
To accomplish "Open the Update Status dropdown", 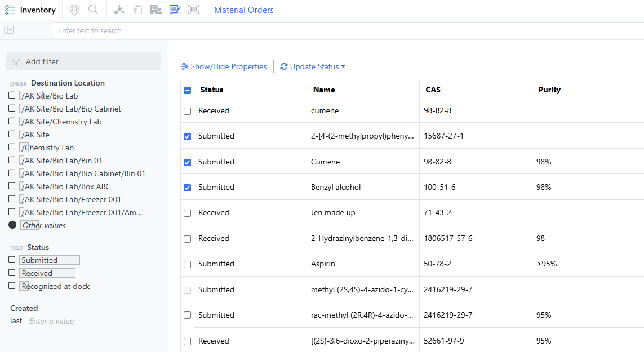I will point(313,66).
